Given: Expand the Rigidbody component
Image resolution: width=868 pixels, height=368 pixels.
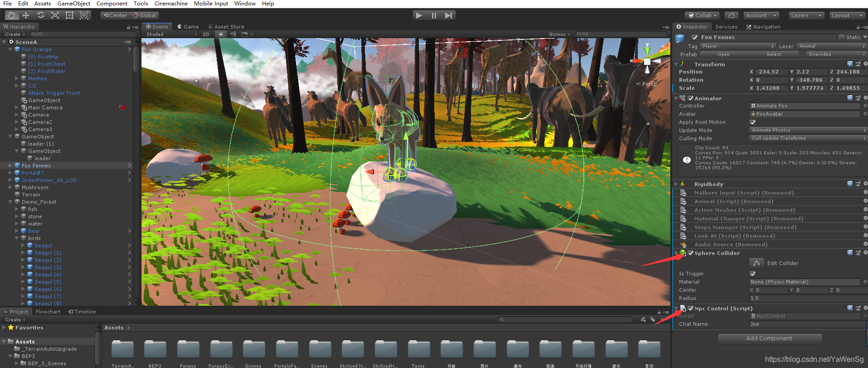Looking at the screenshot, I should (676, 184).
